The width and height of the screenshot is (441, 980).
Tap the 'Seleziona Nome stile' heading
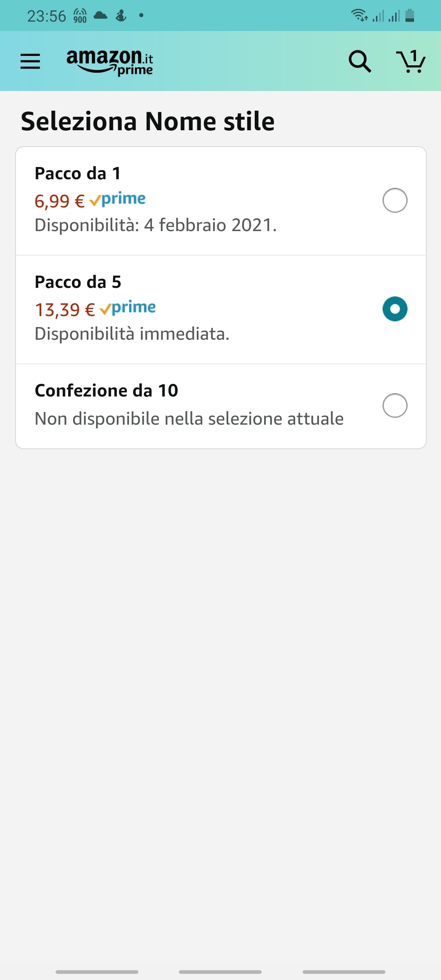147,121
